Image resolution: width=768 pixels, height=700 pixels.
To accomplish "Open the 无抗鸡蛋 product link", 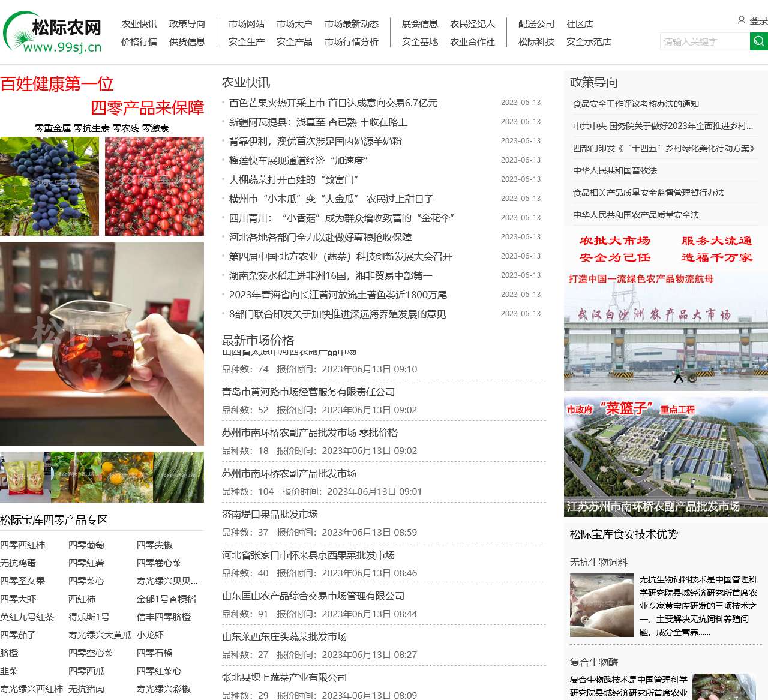I will [18, 563].
